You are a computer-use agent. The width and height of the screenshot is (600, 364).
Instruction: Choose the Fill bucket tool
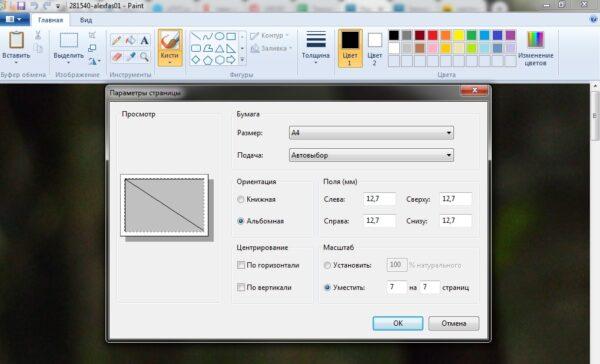(x=130, y=40)
